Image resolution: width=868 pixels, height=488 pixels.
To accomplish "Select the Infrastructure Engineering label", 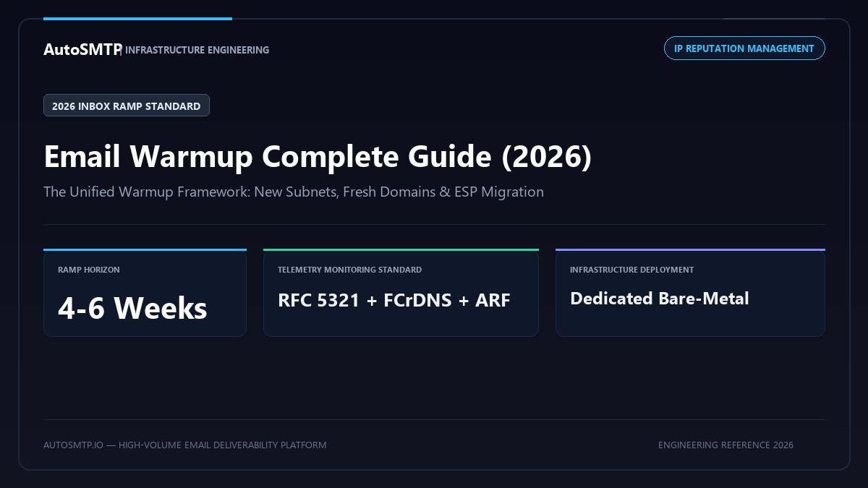I will [197, 50].
